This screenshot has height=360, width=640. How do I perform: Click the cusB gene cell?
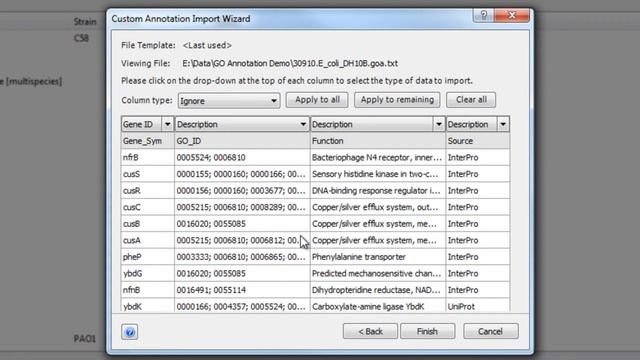(147, 224)
